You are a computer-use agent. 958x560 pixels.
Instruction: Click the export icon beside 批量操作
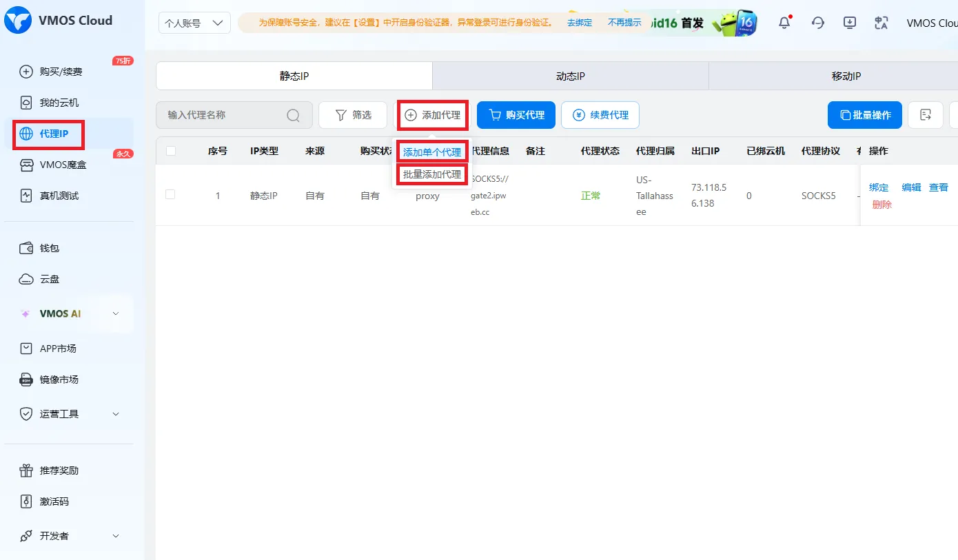(926, 115)
